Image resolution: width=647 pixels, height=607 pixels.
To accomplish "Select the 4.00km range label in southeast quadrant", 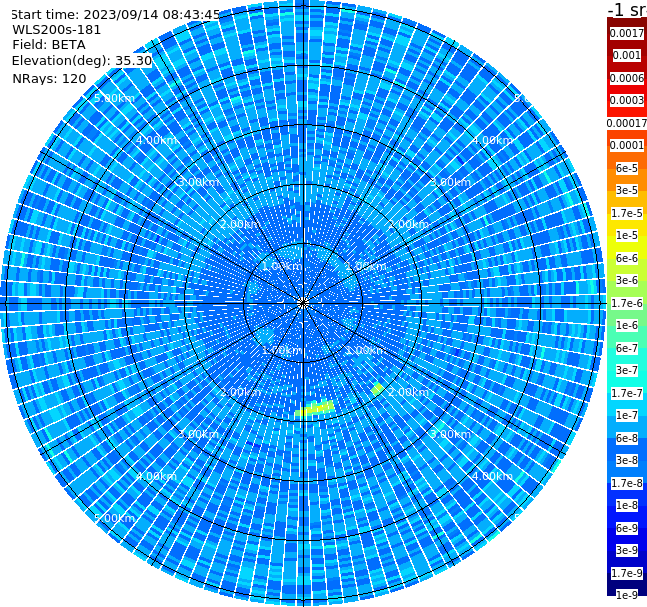I will 492,476.
